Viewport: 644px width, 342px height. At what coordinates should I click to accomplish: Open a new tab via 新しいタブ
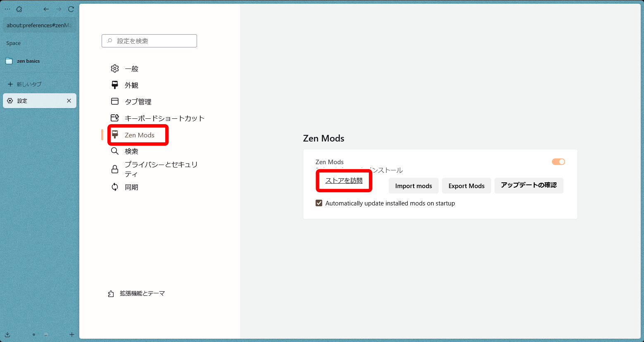40,84
